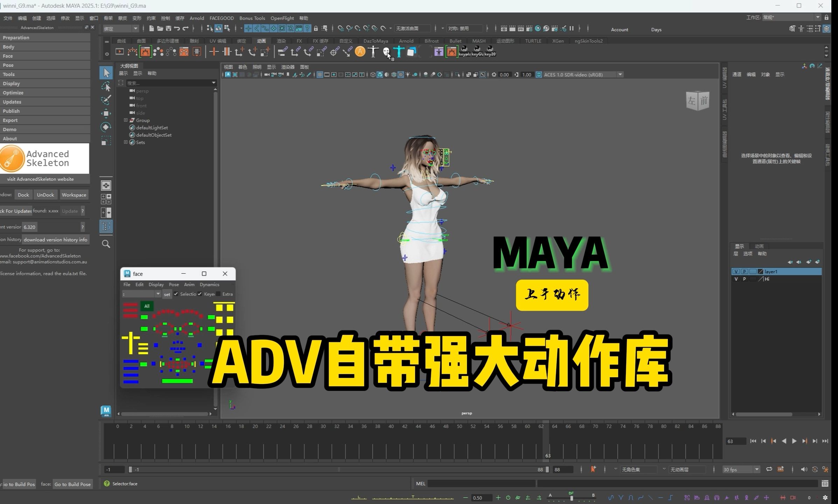Toggle the Keyed checkbox in face window
This screenshot has width=838, height=504.
(200, 294)
